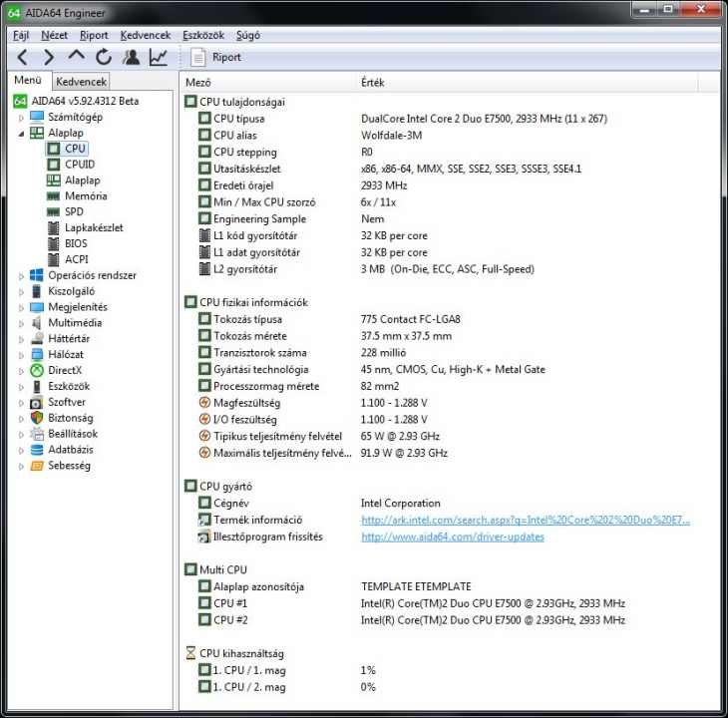The width and height of the screenshot is (728, 718).
Task: Click the Beállítások configuration icon
Action: click(37, 434)
